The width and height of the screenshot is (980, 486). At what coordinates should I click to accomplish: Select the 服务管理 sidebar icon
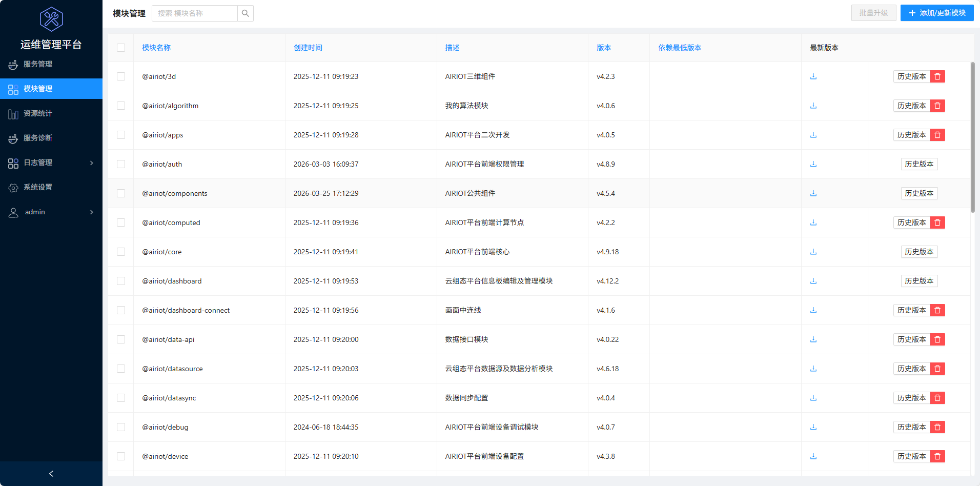tap(13, 64)
